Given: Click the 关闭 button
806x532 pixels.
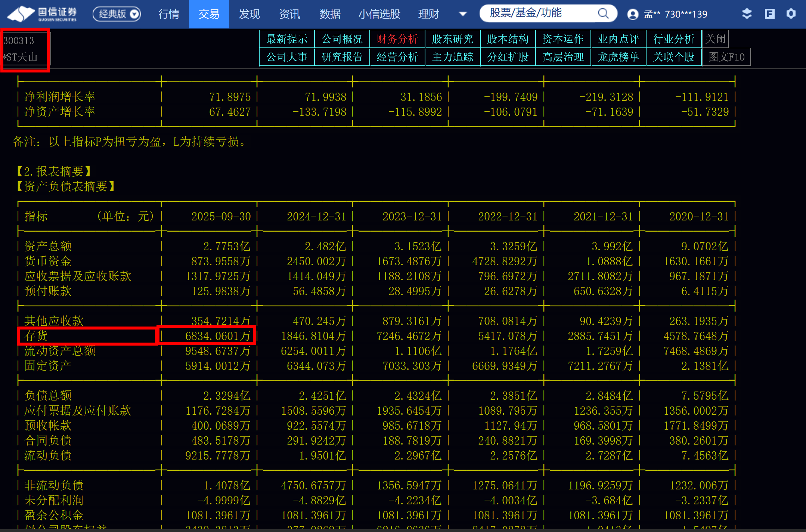Looking at the screenshot, I should point(715,39).
